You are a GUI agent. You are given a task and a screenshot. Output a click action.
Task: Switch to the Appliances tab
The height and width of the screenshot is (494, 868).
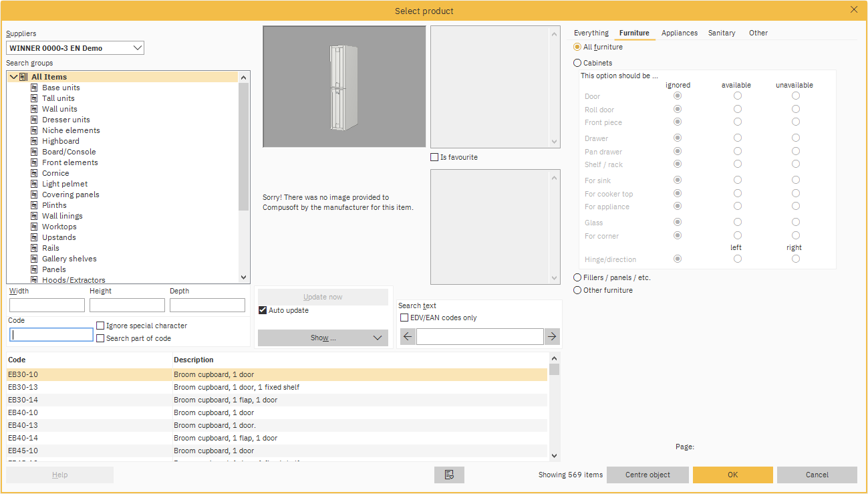(679, 33)
